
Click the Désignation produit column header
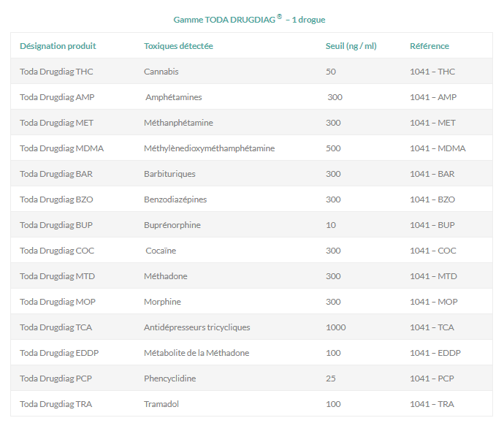(x=58, y=46)
